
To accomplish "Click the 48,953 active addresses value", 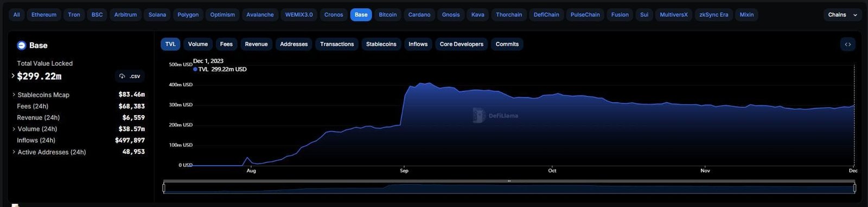I will (133, 152).
